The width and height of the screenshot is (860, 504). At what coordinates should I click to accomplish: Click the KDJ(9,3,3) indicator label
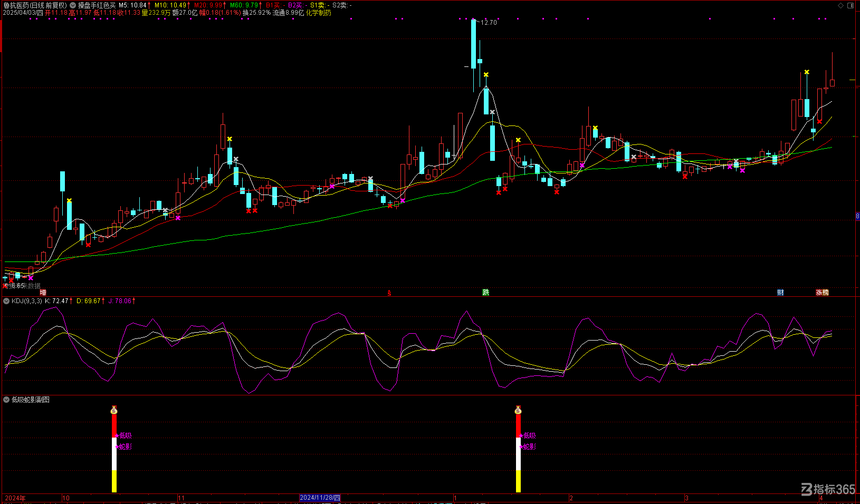click(26, 301)
